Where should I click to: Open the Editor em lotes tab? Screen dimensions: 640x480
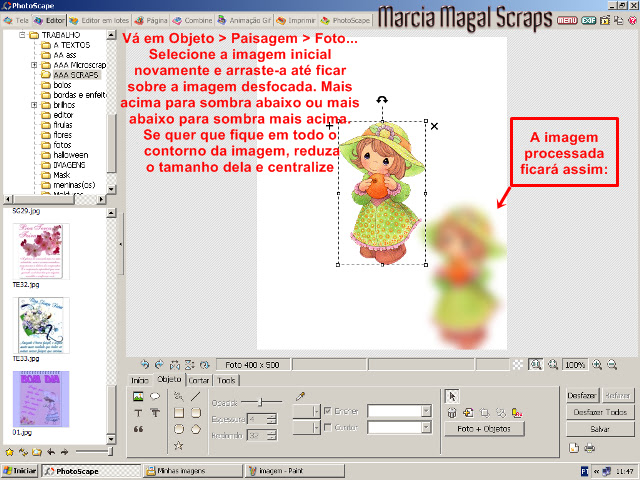point(99,20)
